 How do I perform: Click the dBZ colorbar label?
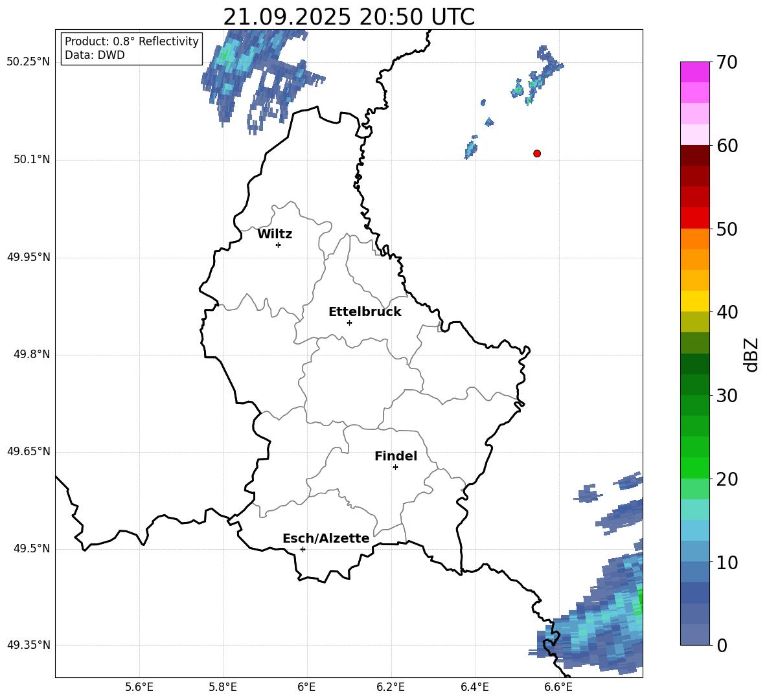coord(750,354)
